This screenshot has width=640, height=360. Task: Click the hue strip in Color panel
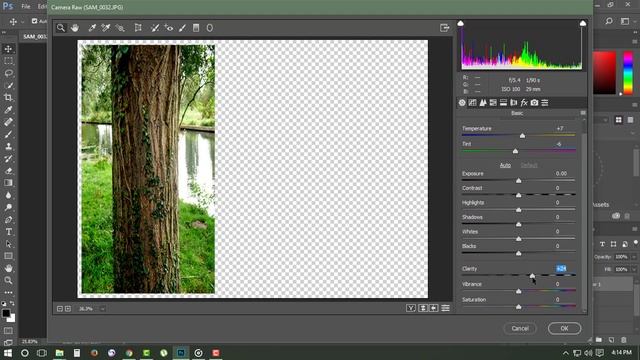(x=628, y=73)
